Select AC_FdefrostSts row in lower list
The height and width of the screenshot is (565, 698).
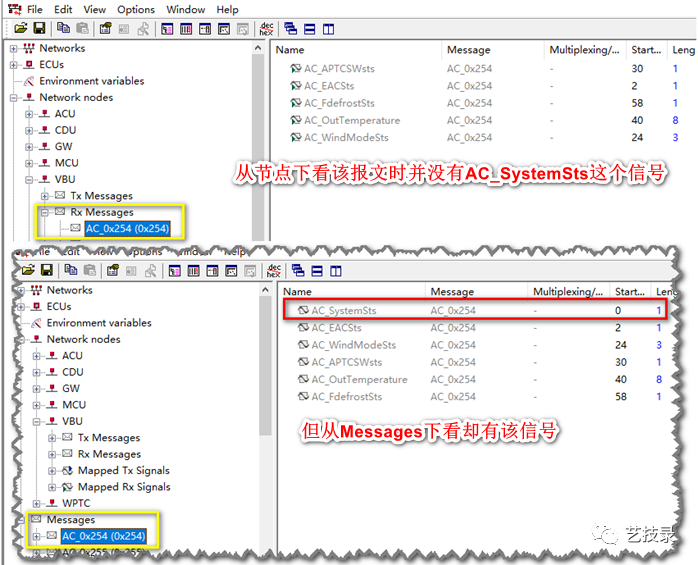tap(475, 397)
